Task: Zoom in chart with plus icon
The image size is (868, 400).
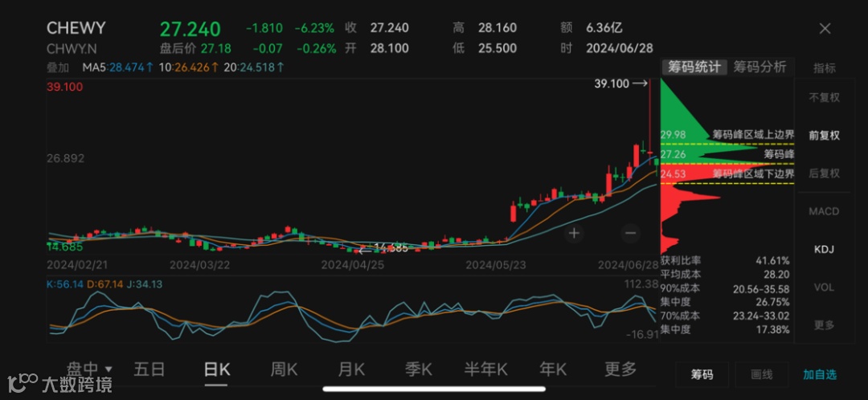Action: point(574,233)
